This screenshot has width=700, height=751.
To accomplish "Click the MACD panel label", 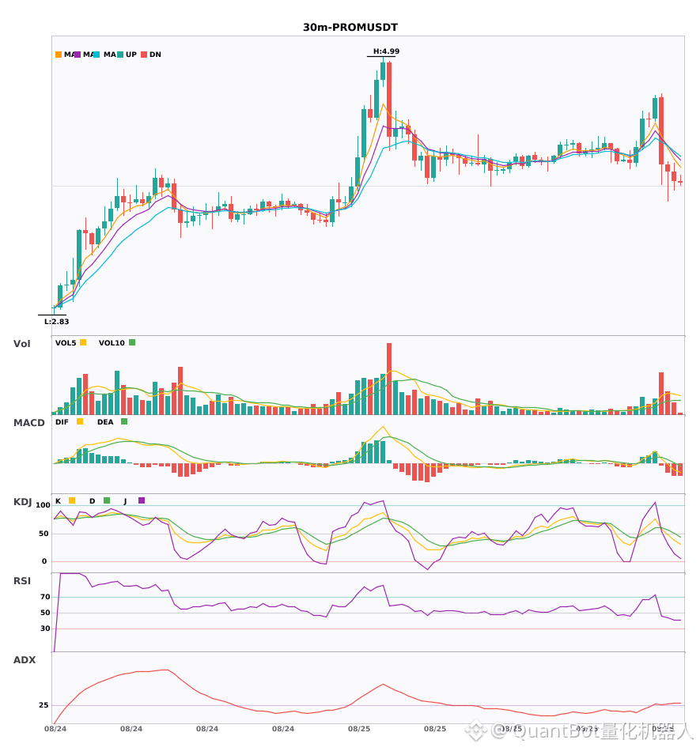I will [x=28, y=422].
